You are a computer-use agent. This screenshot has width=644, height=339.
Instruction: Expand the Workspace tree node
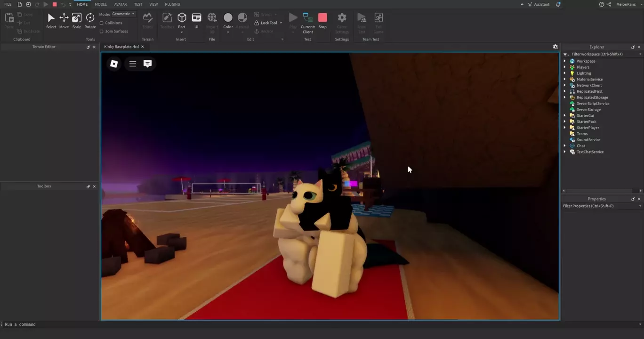coord(565,61)
